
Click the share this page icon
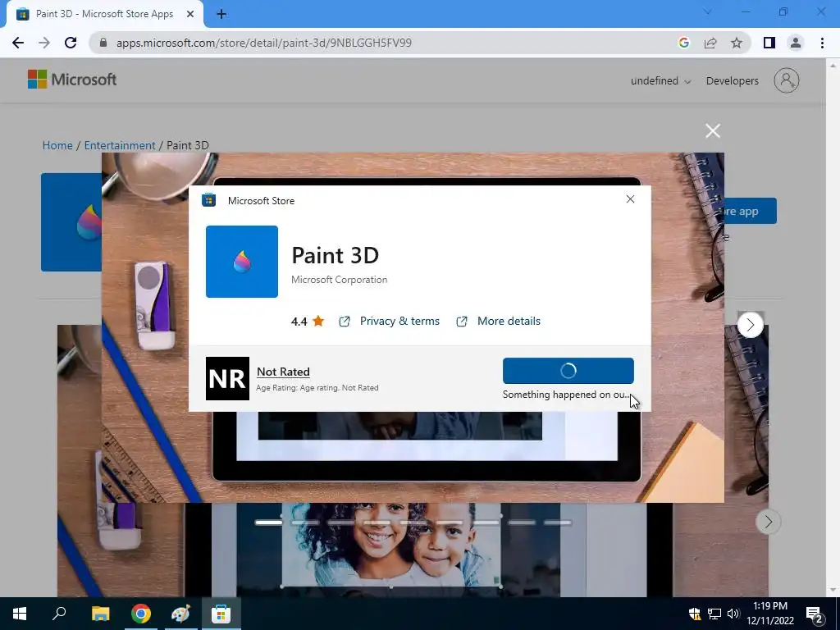click(710, 43)
